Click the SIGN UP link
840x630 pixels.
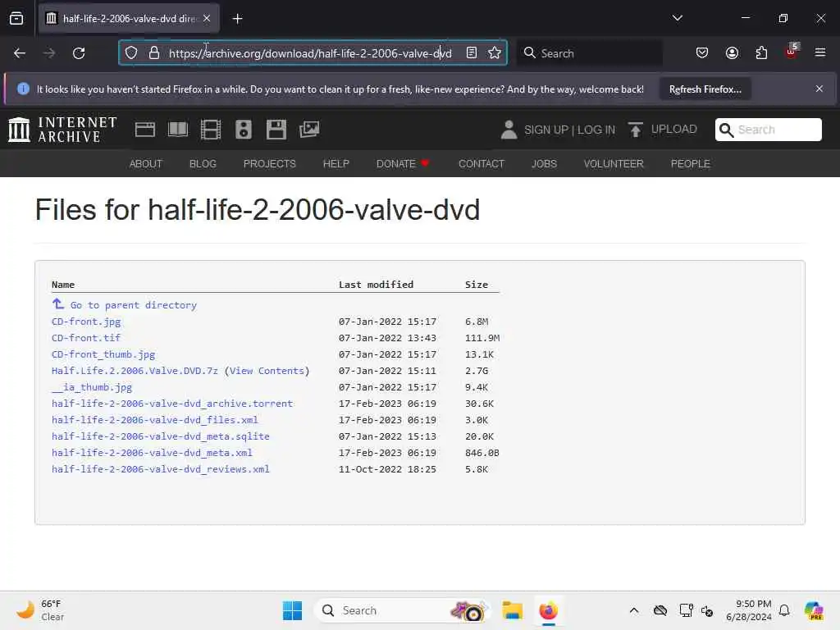point(546,130)
